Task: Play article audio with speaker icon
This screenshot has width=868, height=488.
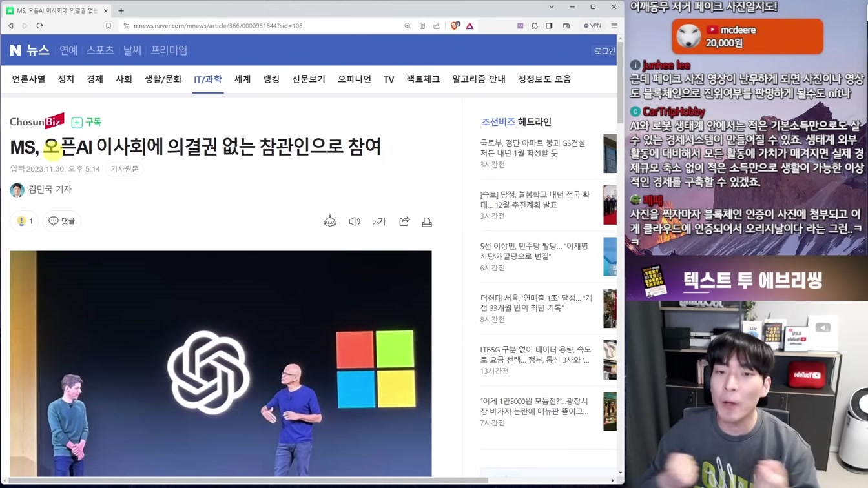Action: tap(355, 221)
